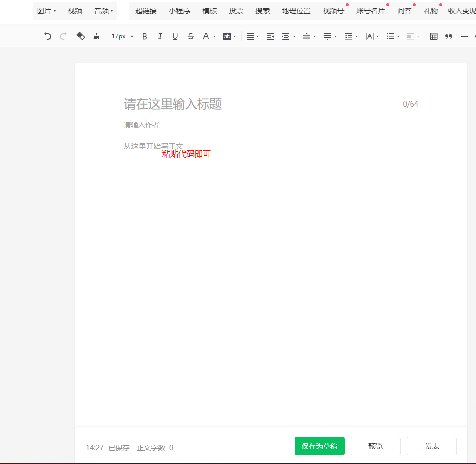Image resolution: width=476 pixels, height=464 pixels.
Task: Toggle bold text formatting
Action: [x=144, y=36]
